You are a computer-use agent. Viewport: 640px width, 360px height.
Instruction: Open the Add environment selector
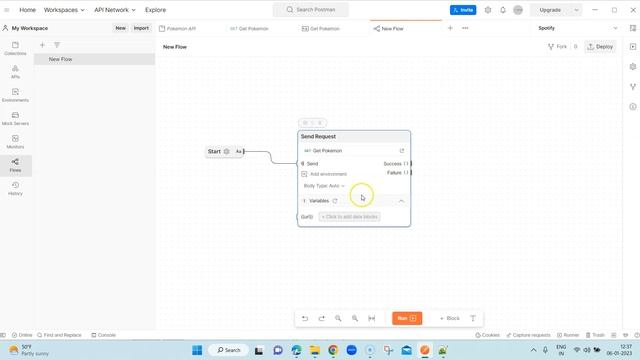click(324, 174)
